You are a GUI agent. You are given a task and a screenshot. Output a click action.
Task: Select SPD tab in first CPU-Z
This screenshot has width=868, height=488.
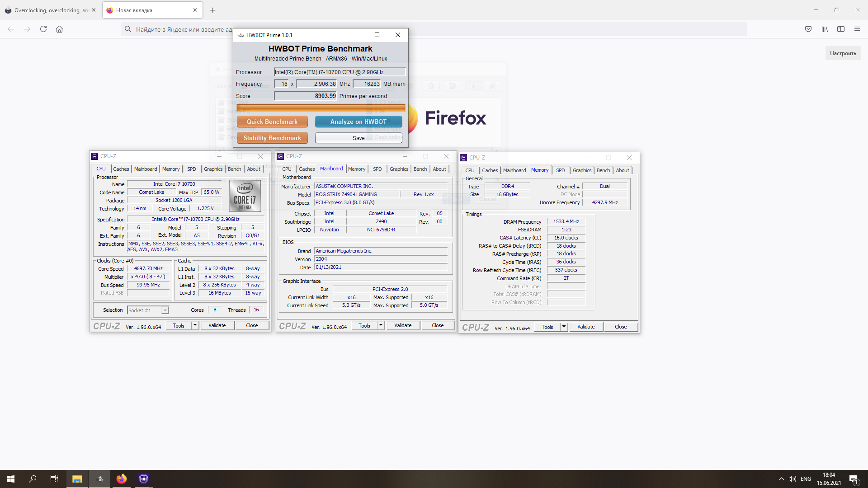(192, 169)
